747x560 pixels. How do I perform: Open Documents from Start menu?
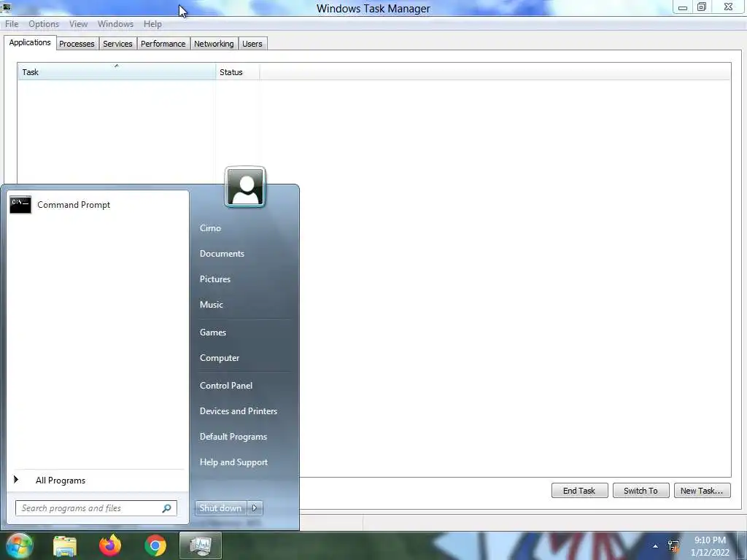[222, 254]
